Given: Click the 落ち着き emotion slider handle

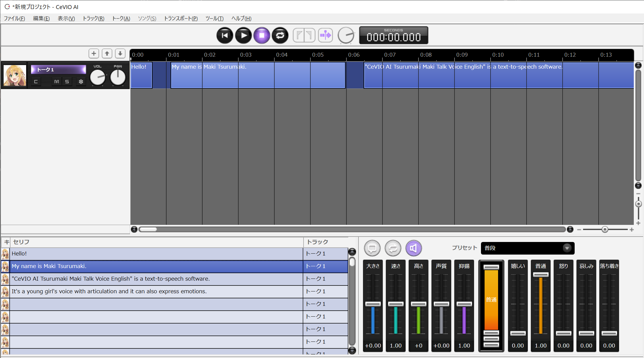Looking at the screenshot, I should pos(609,333).
